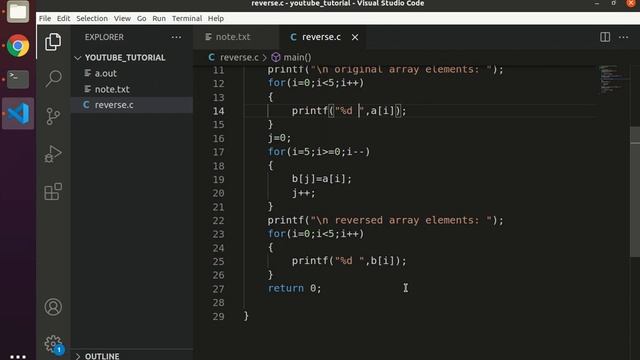Click 'reversed array elements' printf line
Screen dimensions: 640x360
(386, 220)
